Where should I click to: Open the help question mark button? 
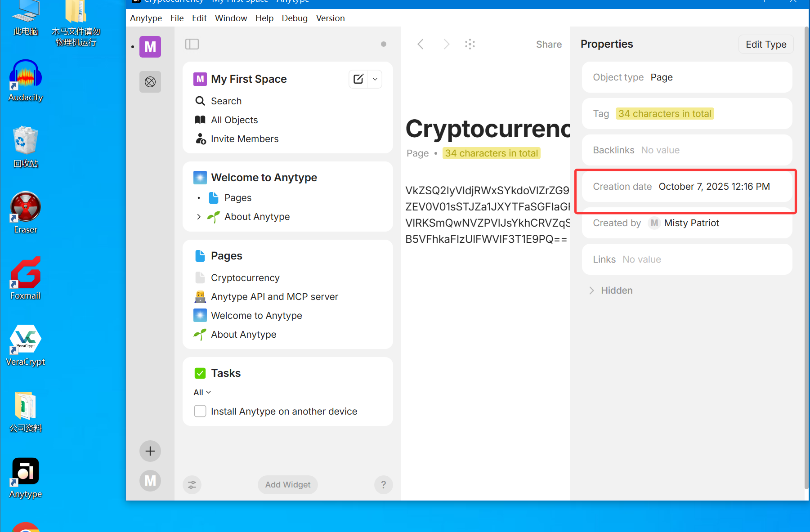384,485
